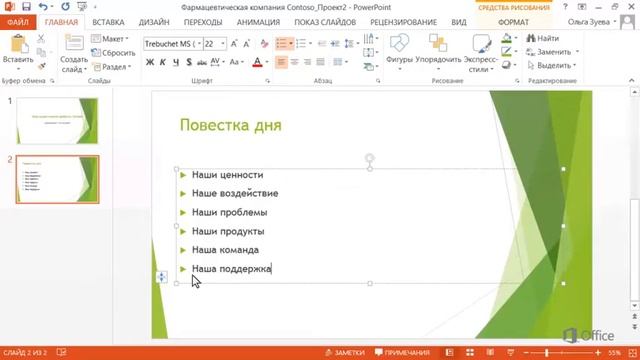Select slide 1 thumbnail
The width and height of the screenshot is (640, 360).
click(57, 121)
